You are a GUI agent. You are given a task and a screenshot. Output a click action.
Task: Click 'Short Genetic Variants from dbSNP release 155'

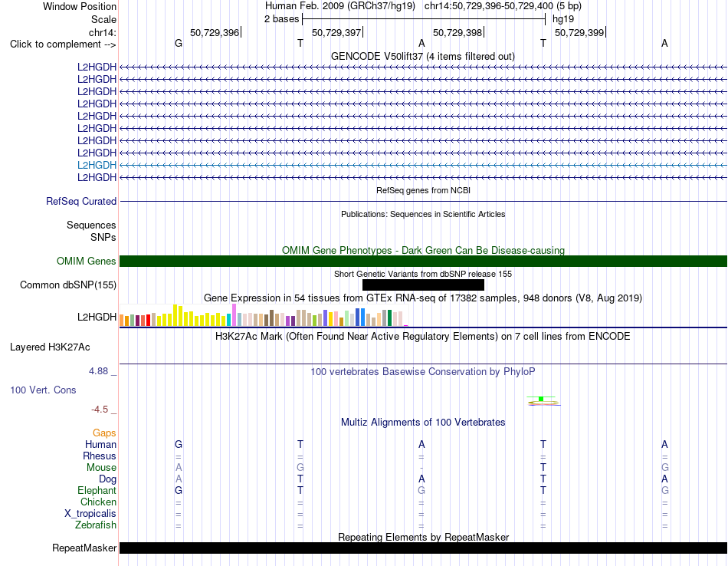pyautogui.click(x=423, y=274)
